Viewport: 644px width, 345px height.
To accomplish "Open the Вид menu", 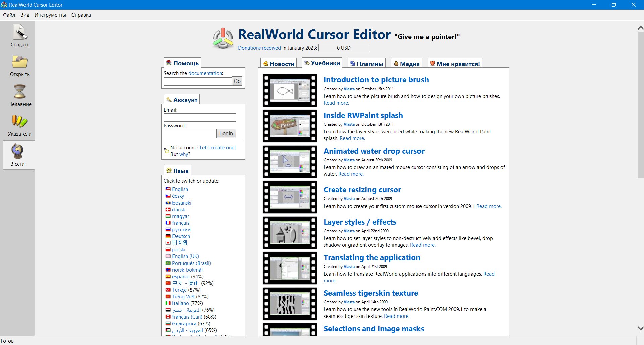I will coord(25,15).
